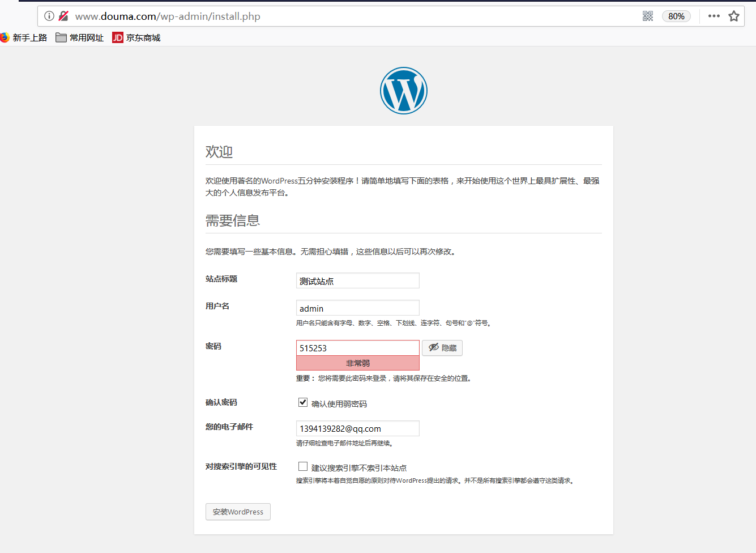Open the 京东商城 bookmark

(136, 37)
